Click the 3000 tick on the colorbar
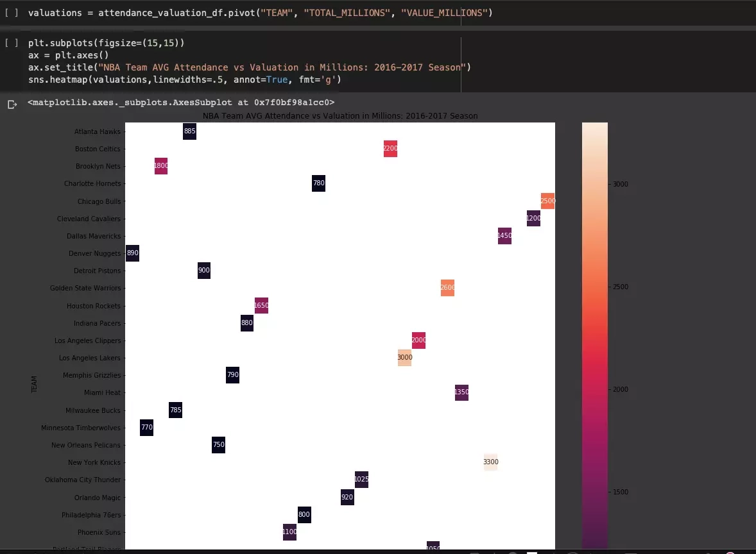Screen dimensions: 756x554 tap(621, 184)
